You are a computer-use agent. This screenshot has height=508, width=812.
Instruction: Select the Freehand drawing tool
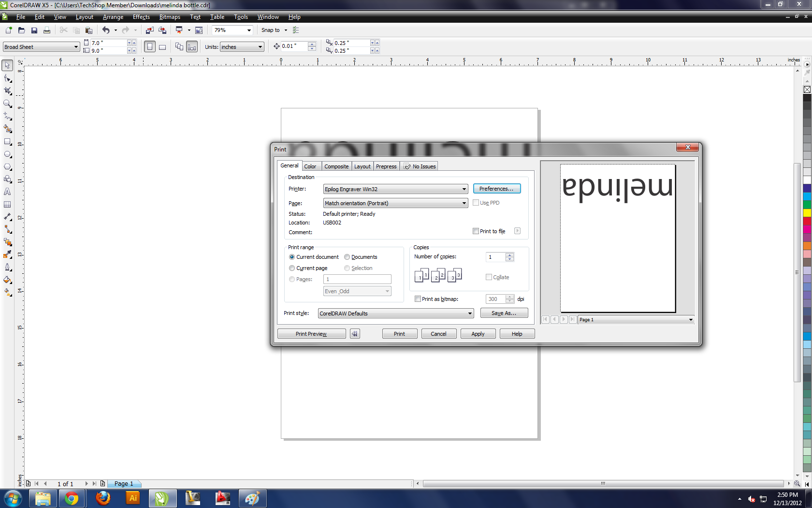pyautogui.click(x=7, y=116)
